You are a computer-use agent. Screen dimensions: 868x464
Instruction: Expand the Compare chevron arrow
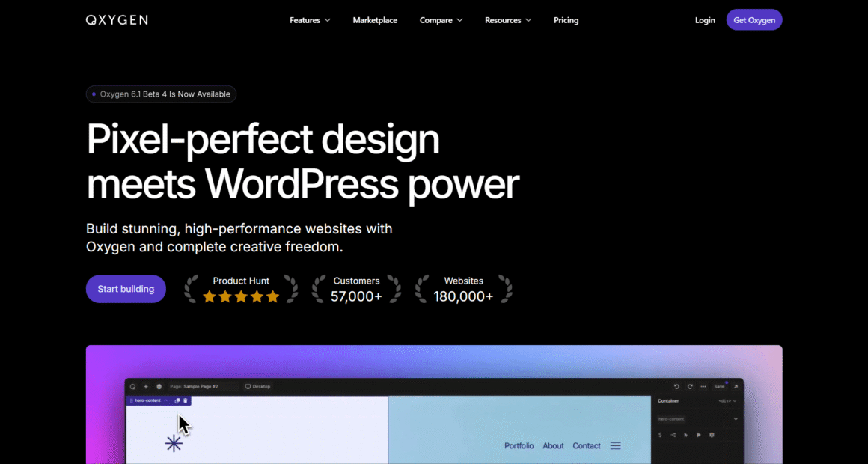tap(459, 20)
